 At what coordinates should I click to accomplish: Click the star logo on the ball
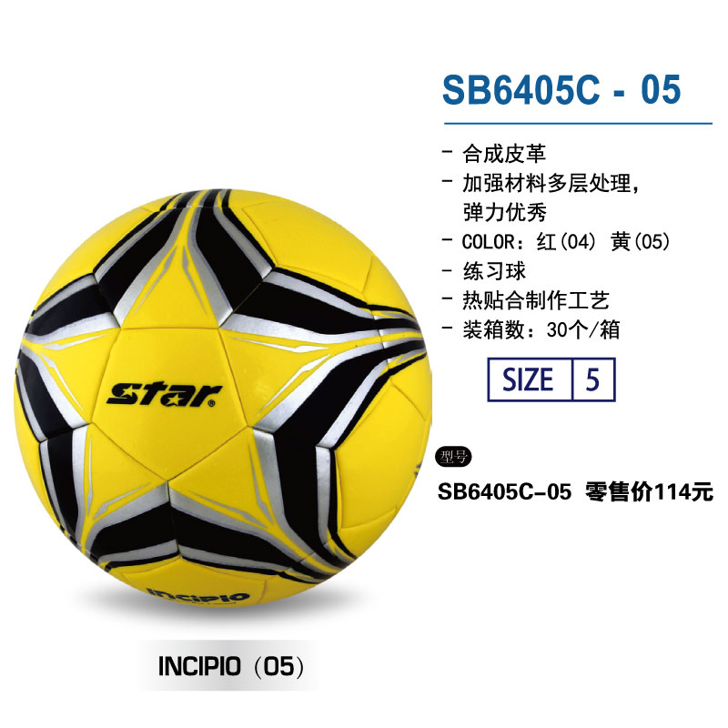coord(165,395)
